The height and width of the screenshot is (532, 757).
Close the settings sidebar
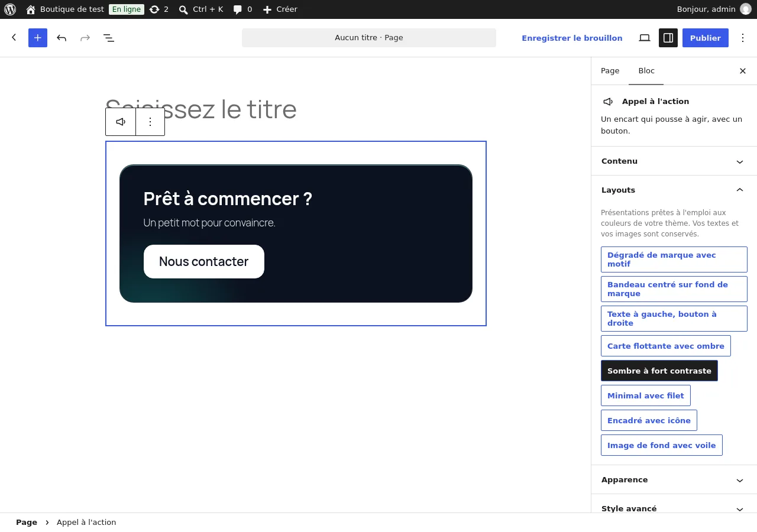[x=743, y=71]
